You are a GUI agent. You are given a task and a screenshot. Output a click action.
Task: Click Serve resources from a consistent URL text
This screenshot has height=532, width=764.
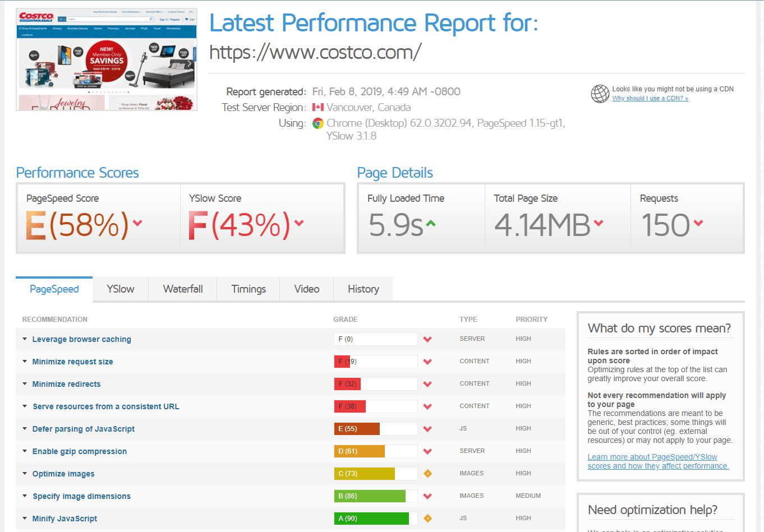pyautogui.click(x=106, y=406)
